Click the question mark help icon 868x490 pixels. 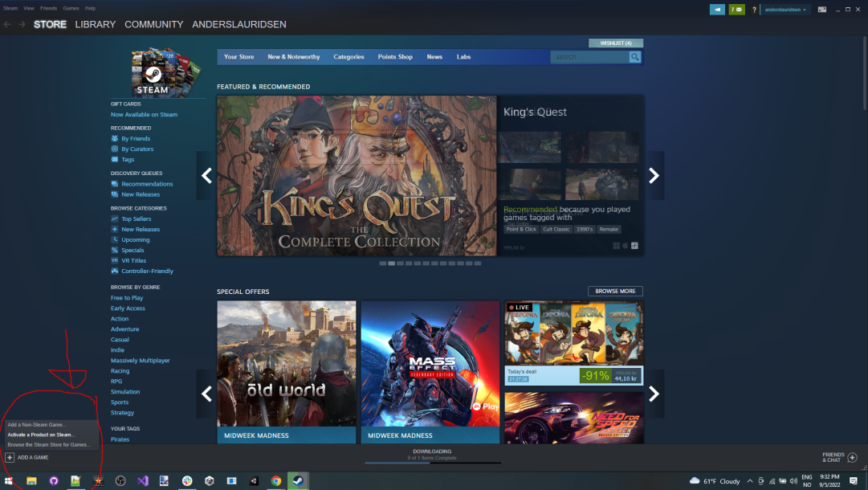[x=754, y=10]
